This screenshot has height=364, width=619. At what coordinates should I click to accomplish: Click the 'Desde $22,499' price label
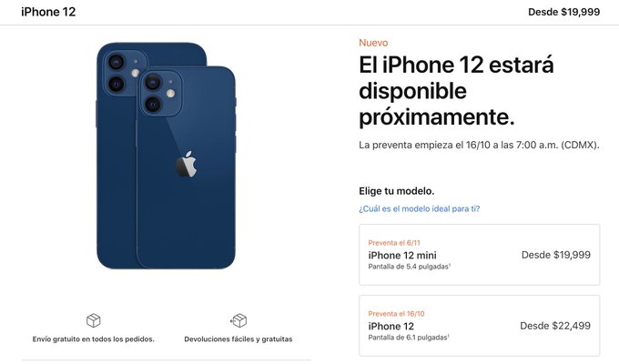555,326
